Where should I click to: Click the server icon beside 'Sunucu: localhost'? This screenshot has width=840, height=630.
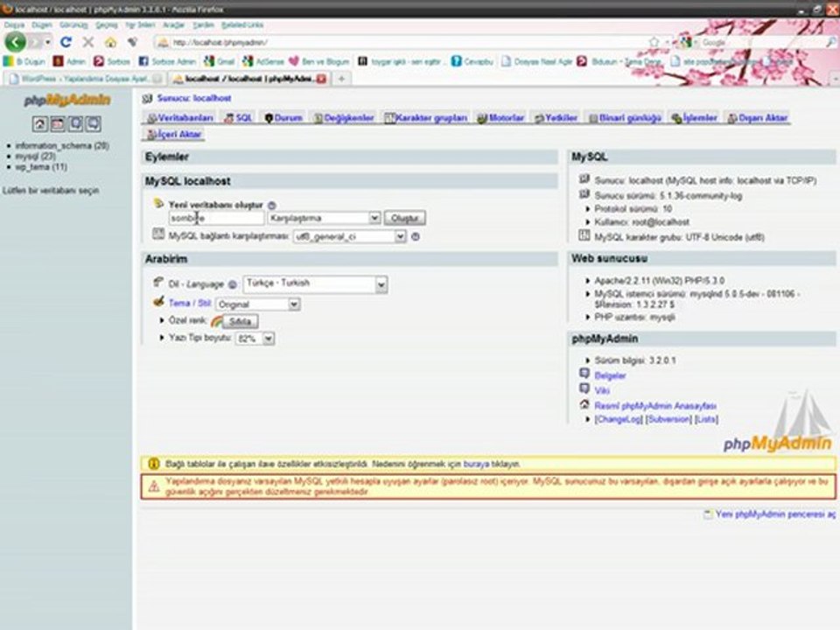[147, 99]
